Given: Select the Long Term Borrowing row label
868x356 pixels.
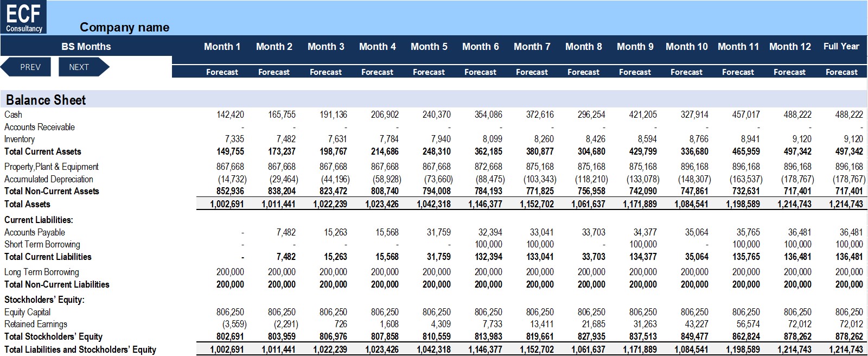Looking at the screenshot, I should (41, 272).
